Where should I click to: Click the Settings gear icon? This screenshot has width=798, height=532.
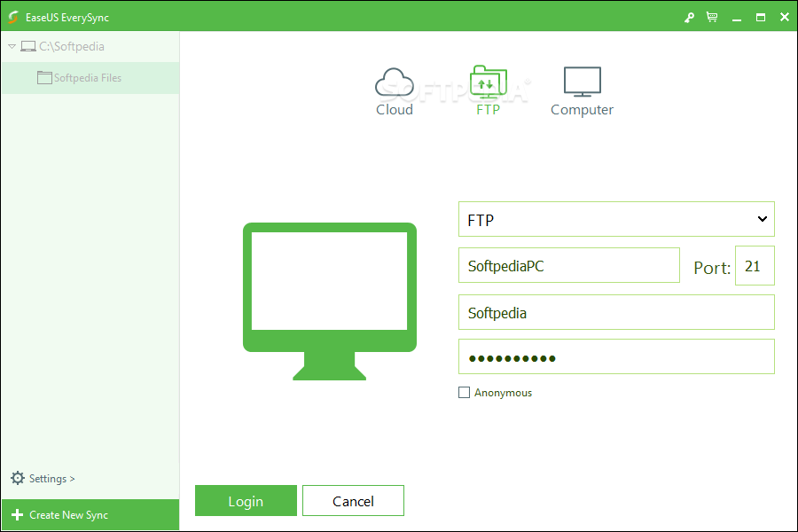pos(18,478)
